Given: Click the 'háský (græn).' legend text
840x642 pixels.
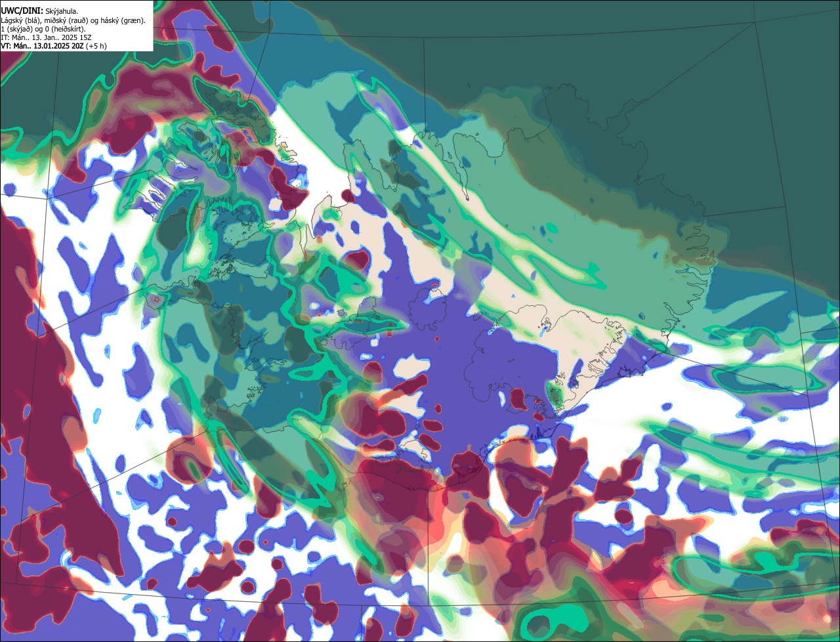Looking at the screenshot, I should (123, 21).
